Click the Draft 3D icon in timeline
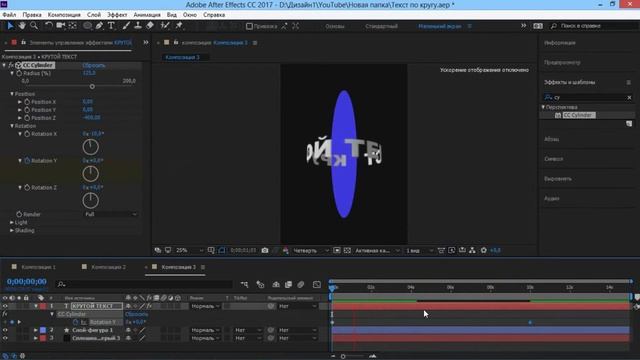The width and height of the screenshot is (640, 360). (260, 284)
